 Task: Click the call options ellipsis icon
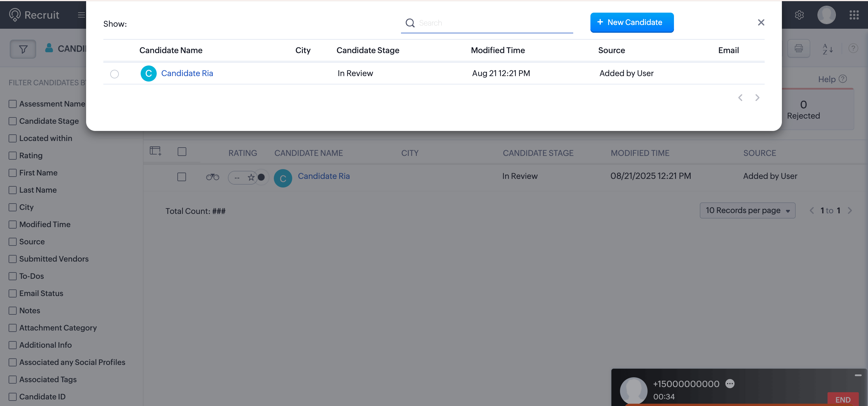pos(730,383)
